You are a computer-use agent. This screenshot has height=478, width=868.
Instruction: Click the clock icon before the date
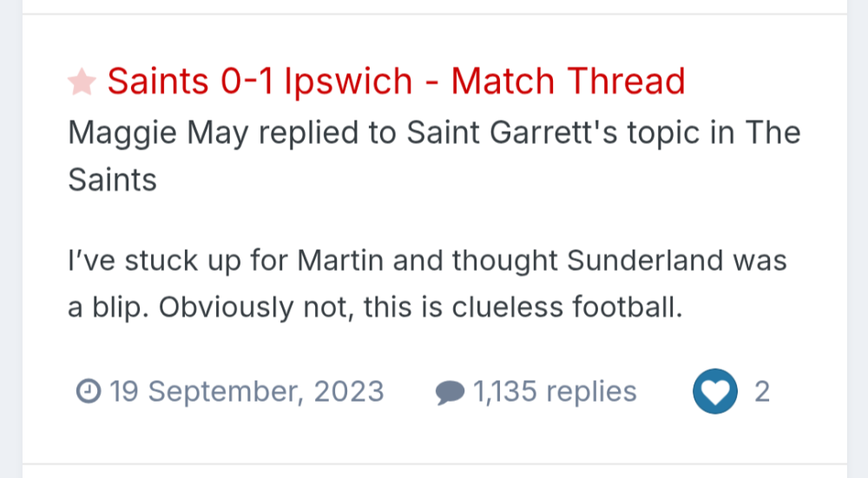(x=88, y=392)
